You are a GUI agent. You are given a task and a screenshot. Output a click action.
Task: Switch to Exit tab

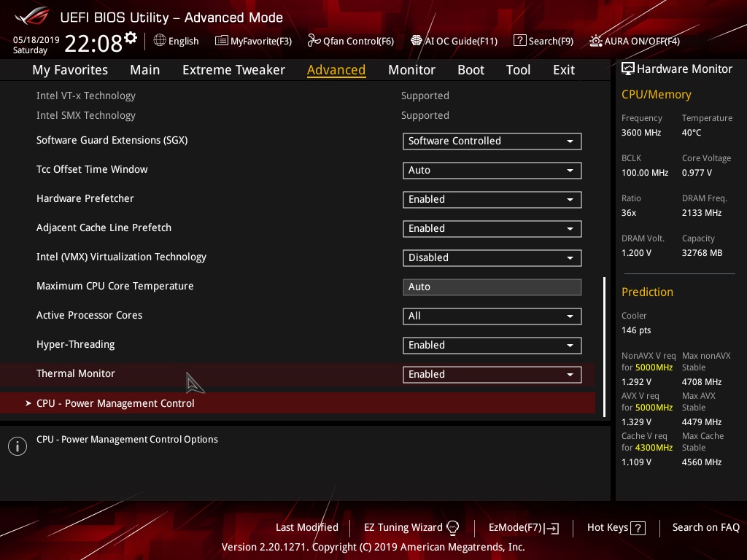point(564,70)
